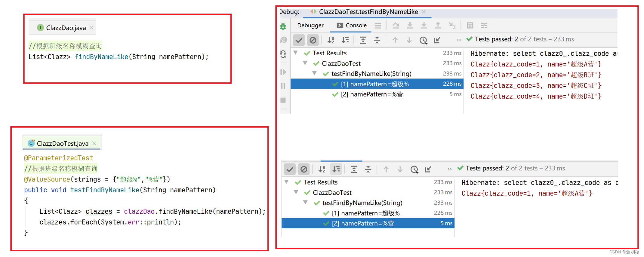Sort alphabetically in lower test toolbar
This screenshot has height=257, width=644.
(x=322, y=169)
